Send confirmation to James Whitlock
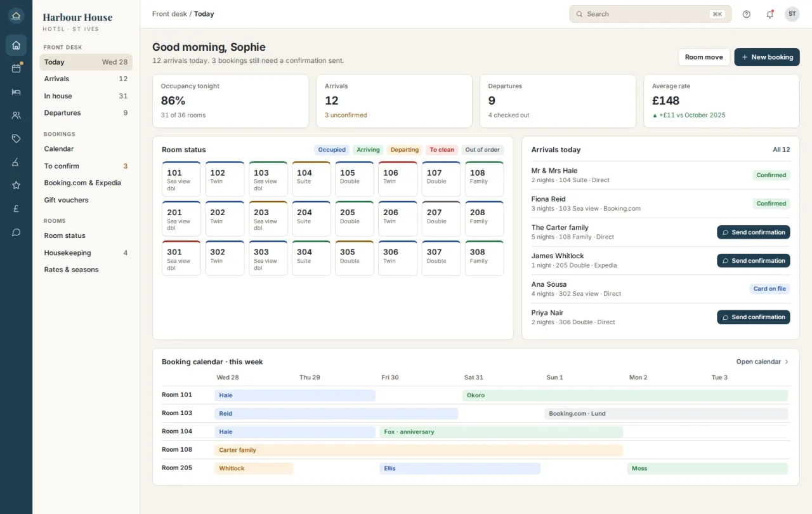This screenshot has width=812, height=514. [754, 261]
